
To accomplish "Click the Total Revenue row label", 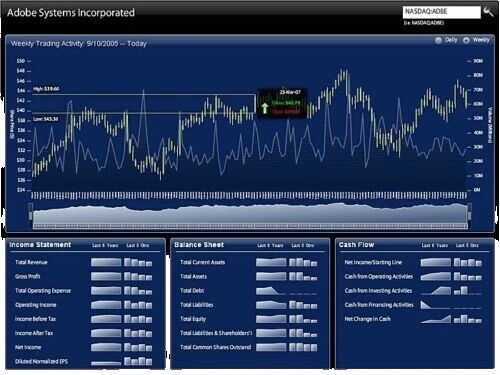I will click(x=31, y=262).
